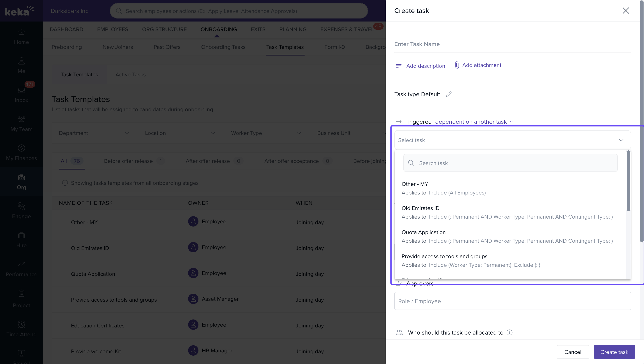
Task: Click the Engage sidebar icon
Action: [x=21, y=206]
